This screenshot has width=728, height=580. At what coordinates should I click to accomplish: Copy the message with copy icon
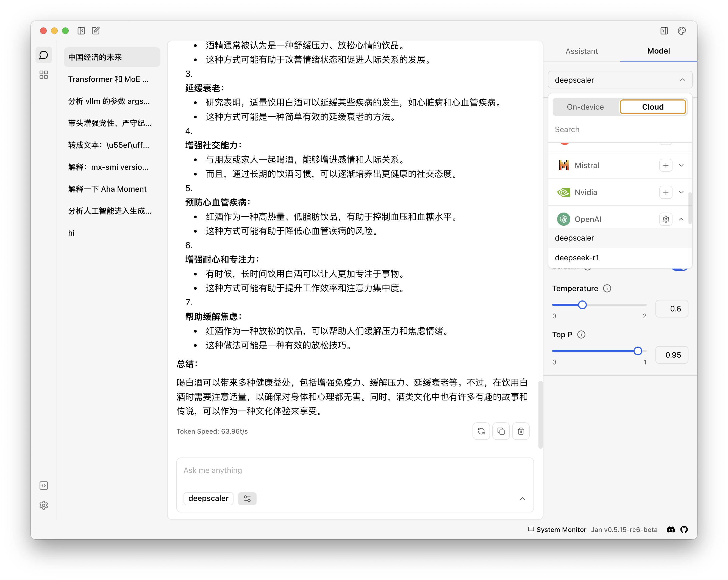[x=501, y=431]
